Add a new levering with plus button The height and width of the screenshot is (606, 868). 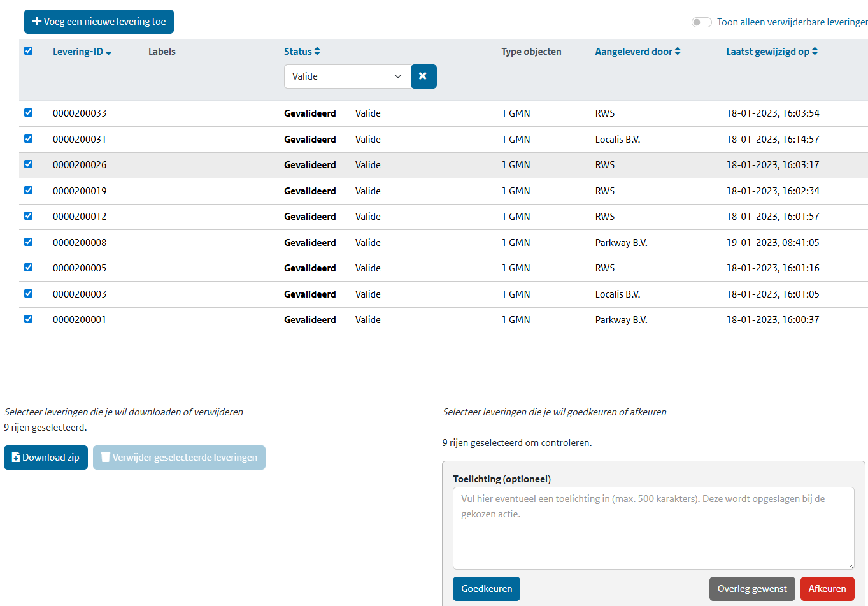pos(99,22)
